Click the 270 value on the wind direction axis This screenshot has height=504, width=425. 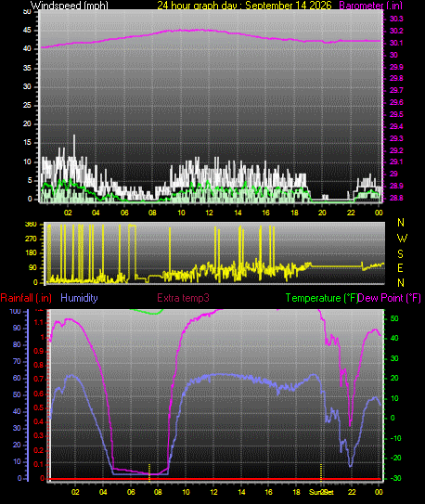(31, 239)
